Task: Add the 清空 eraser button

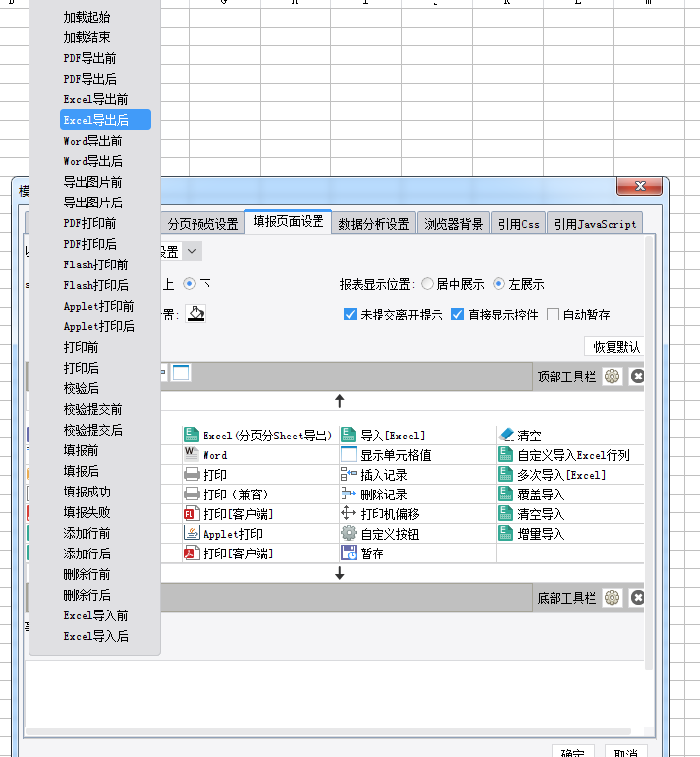Action: click(x=520, y=436)
